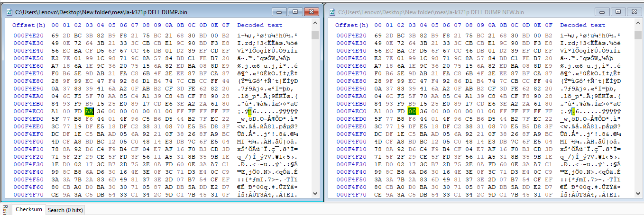Viewport: 644px width, 215px height.
Task: Select highlighted byte AA in the left window
Action: [89, 111]
